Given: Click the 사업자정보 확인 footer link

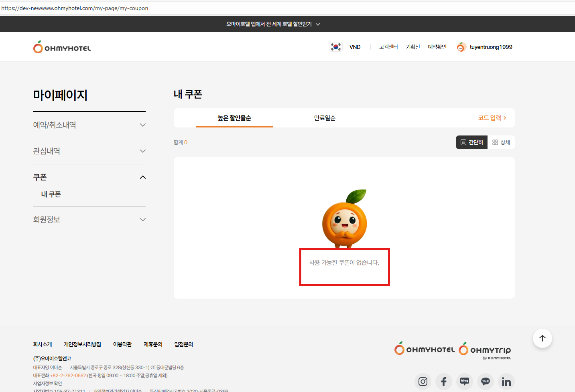Looking at the screenshot, I should (47, 384).
